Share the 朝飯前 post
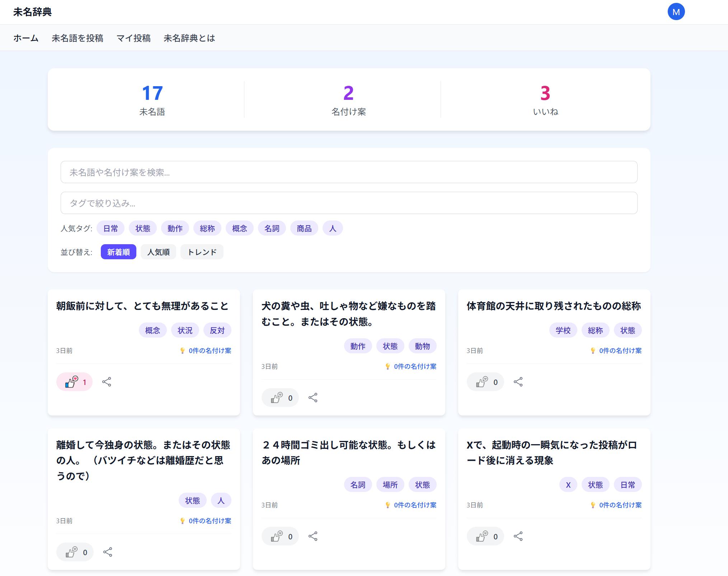The height and width of the screenshot is (576, 728). [107, 382]
